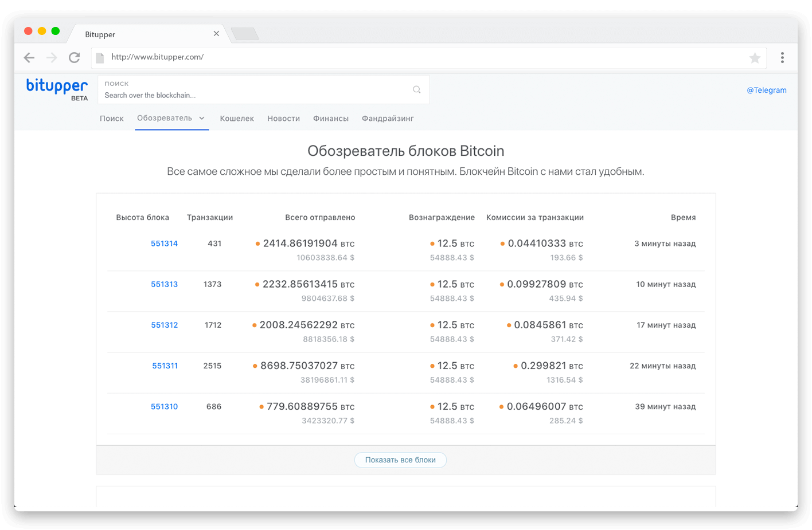The height and width of the screenshot is (530, 812).
Task: Click Показать все блоки button
Action: (x=400, y=460)
